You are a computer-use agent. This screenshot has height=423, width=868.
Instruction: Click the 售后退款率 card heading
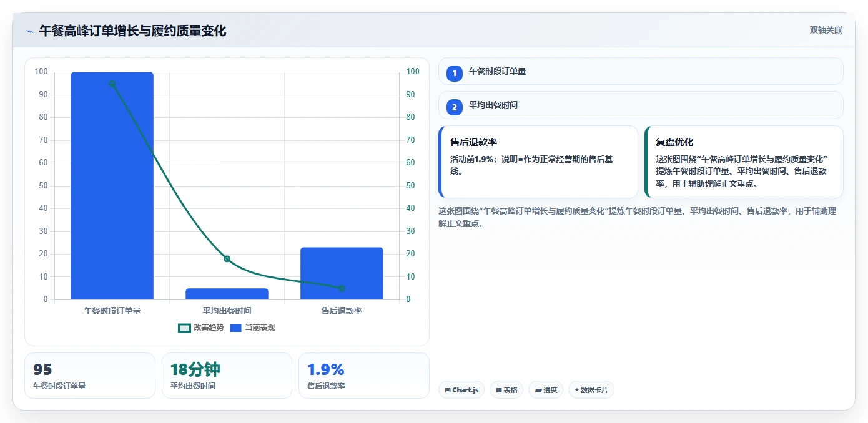473,142
